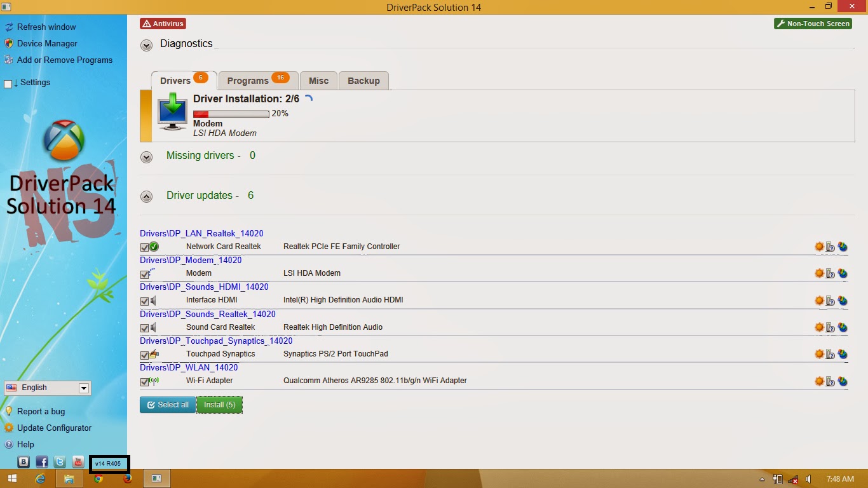Click the globe icon for Touchpad Synaptics
Screen dimensions: 868x488
843,354
